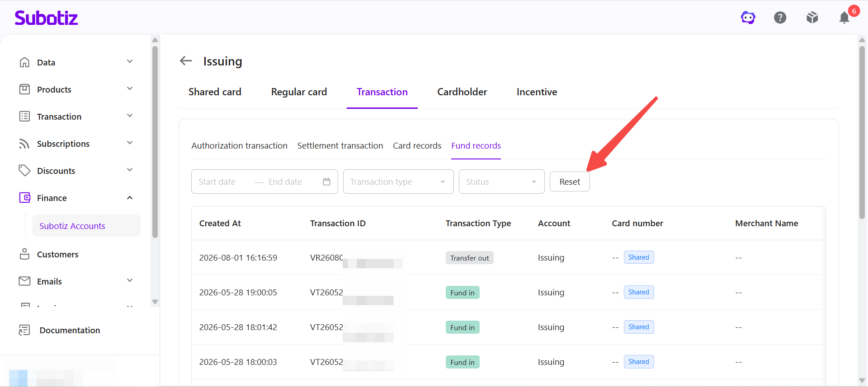Click the Subotiz logo
The image size is (868, 387).
point(46,18)
